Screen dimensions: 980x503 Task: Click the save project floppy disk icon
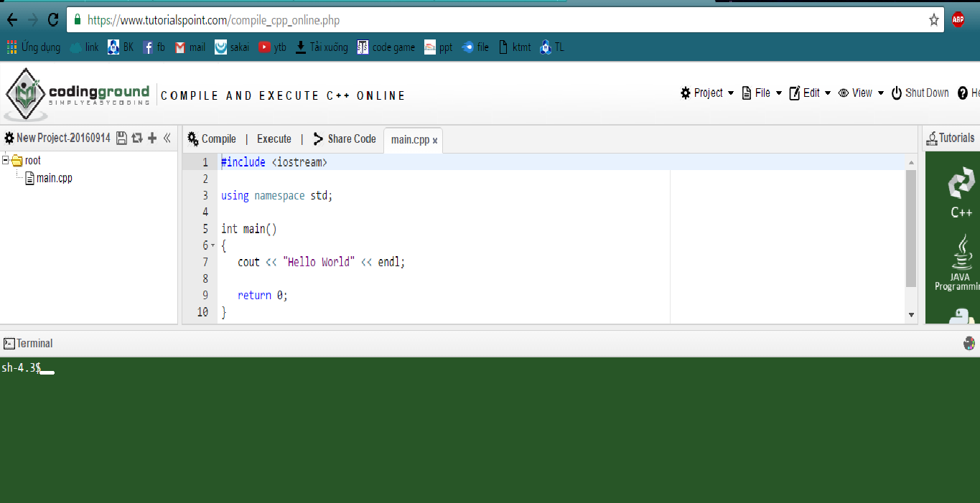tap(121, 138)
